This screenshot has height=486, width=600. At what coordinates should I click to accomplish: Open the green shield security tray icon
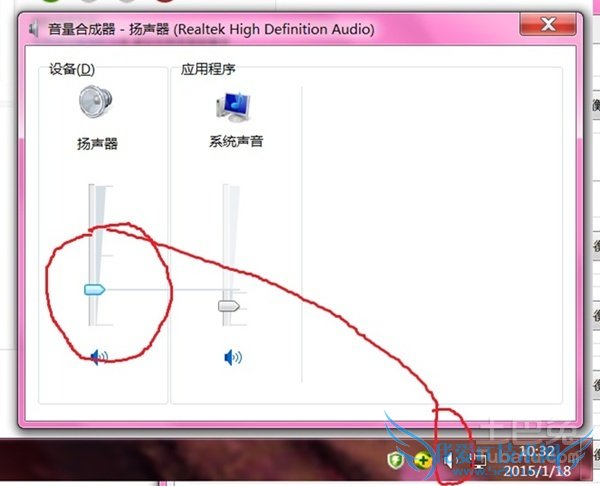[x=395, y=460]
